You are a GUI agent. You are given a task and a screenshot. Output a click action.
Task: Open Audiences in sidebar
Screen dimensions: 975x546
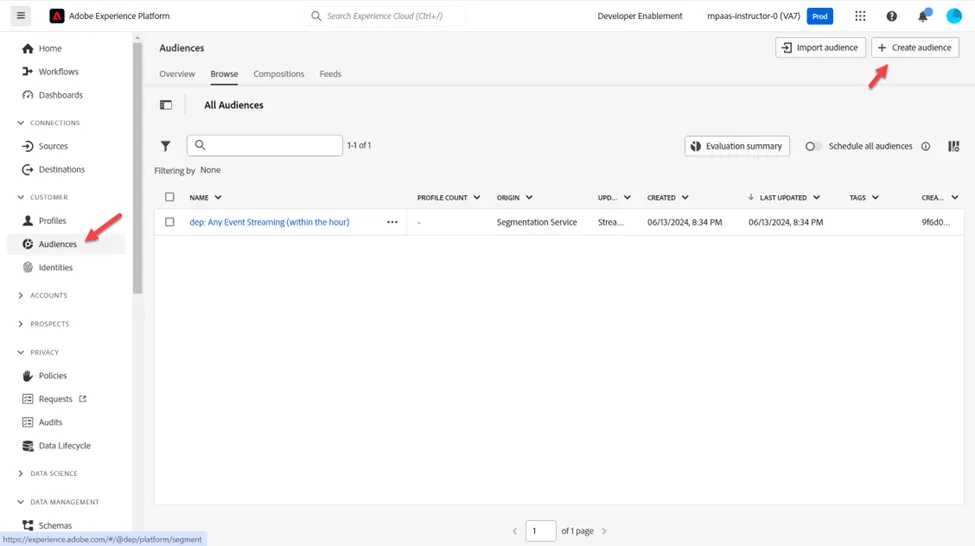pyautogui.click(x=66, y=244)
